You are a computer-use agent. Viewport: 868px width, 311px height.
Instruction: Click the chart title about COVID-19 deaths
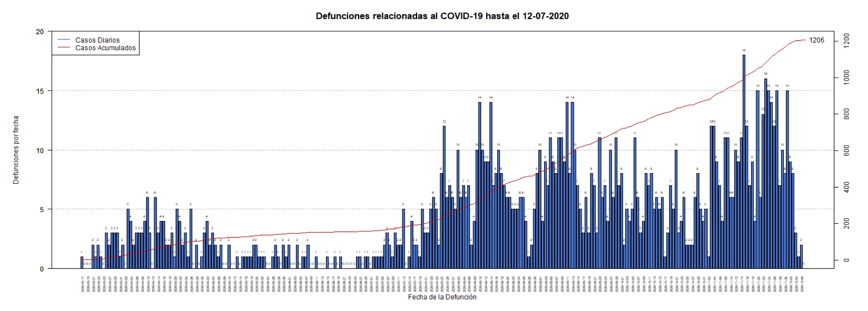[x=442, y=16]
